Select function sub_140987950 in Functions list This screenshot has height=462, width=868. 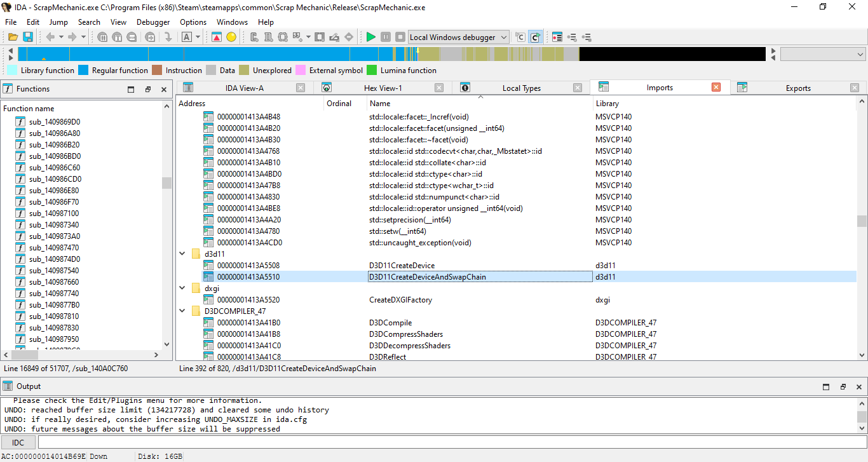tap(54, 339)
